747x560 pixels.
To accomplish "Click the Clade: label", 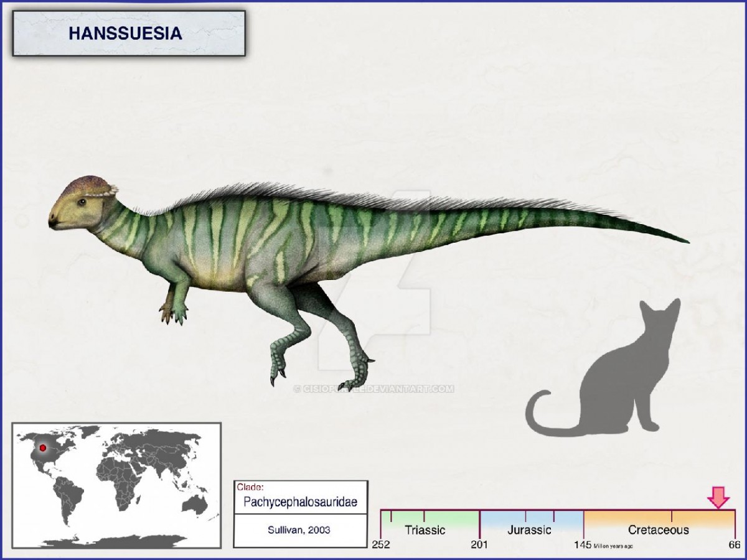I will click(x=250, y=487).
